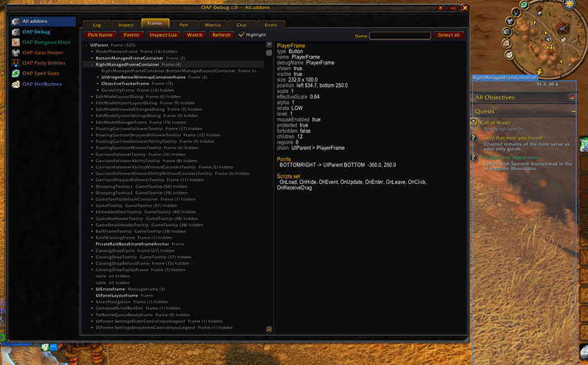This screenshot has width=588, height=365.
Task: Select the SmartNavigation tree row
Action: tap(174, 302)
